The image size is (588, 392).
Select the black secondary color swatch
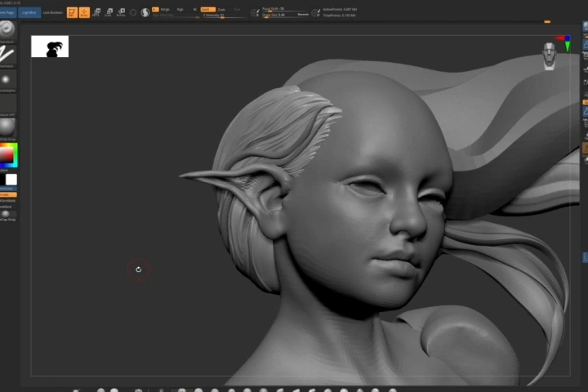[x=2, y=180]
